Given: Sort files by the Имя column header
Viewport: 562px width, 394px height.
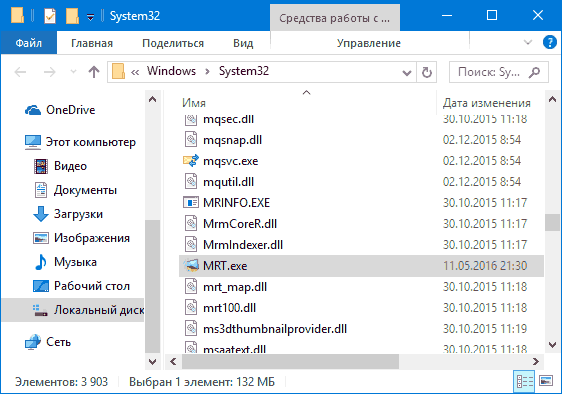Looking at the screenshot, I should [194, 103].
